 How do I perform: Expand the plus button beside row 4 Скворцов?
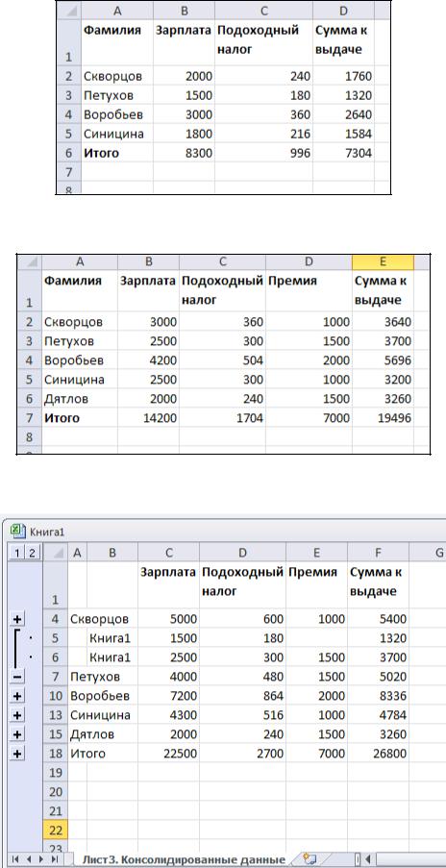click(x=17, y=618)
